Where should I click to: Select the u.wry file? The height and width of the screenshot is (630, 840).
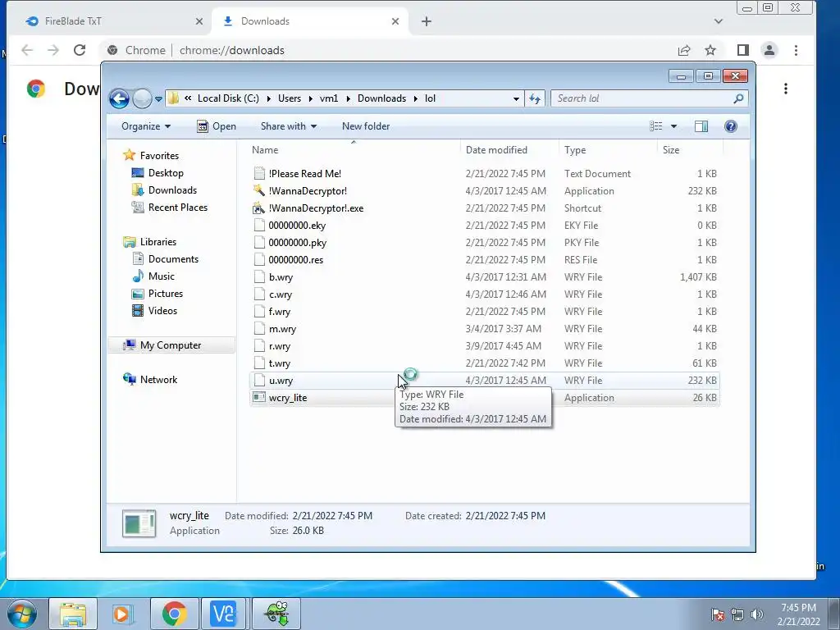(x=484, y=381)
